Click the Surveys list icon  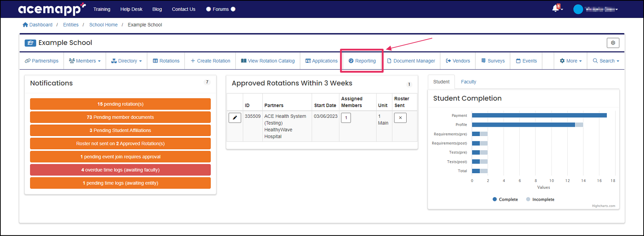coord(483,61)
